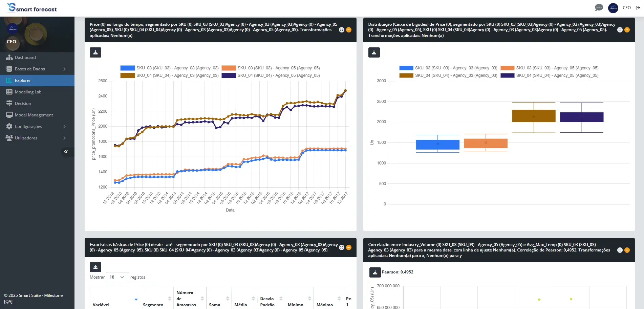The height and width of the screenshot is (309, 644).
Task: Open the chat messages icon
Action: 599,8
